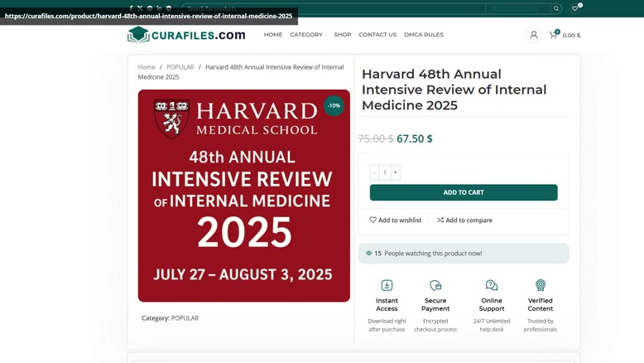The height and width of the screenshot is (363, 644).
Task: Open the Contact Us menu item
Action: point(377,35)
